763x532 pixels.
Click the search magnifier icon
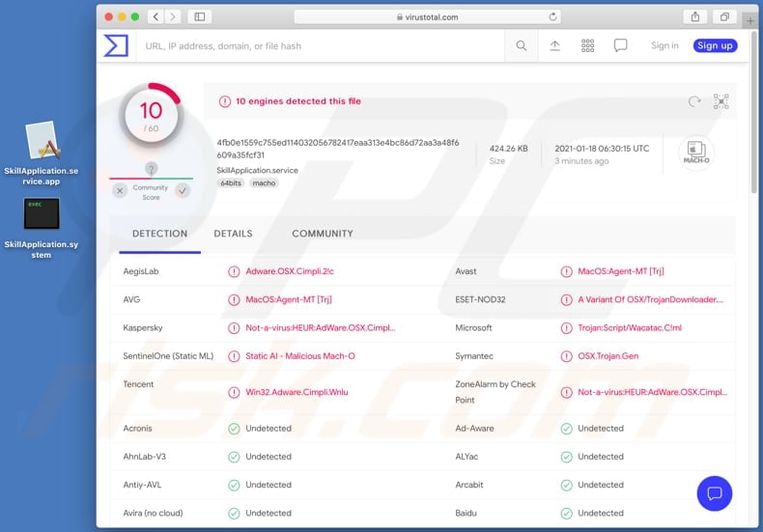point(521,45)
